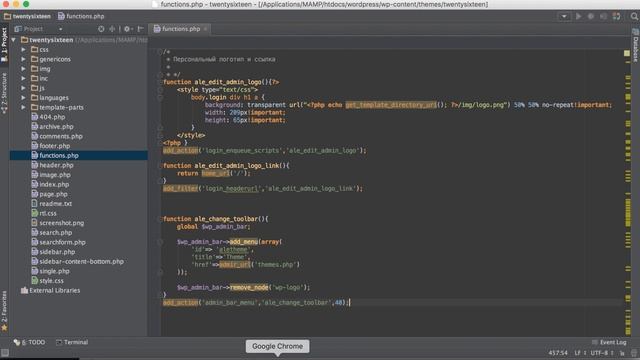Expand the img folder
The image size is (640, 360).
(x=24, y=69)
